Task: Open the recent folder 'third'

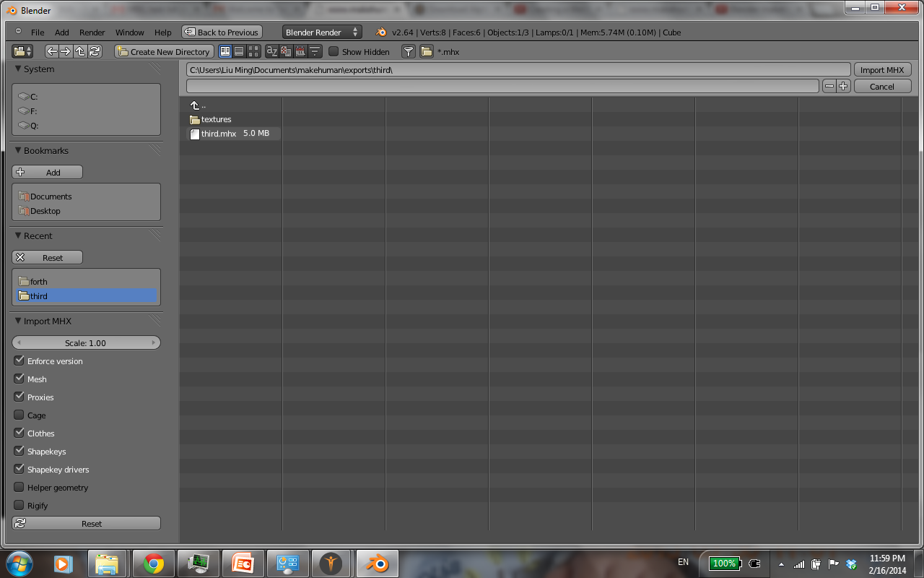Action: pos(86,296)
